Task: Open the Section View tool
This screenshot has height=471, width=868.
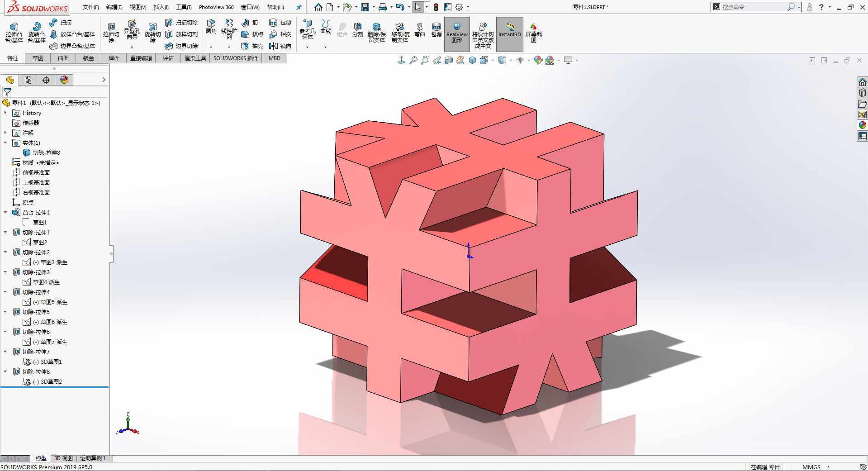Action: 449,60
